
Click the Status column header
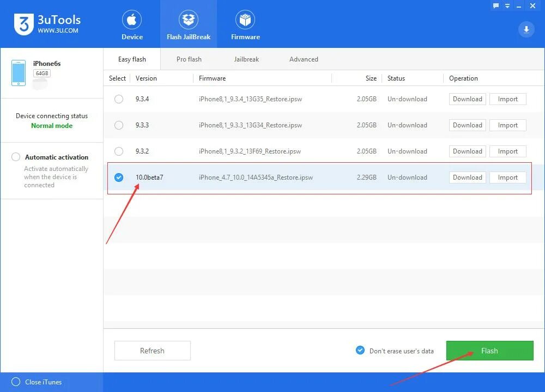(396, 78)
